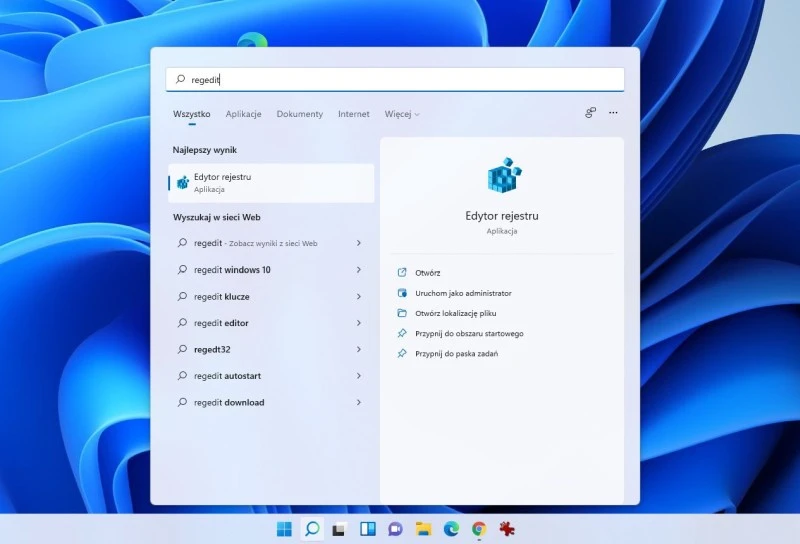This screenshot has height=544, width=800.
Task: Expand the Więcej dropdown
Action: tap(402, 114)
